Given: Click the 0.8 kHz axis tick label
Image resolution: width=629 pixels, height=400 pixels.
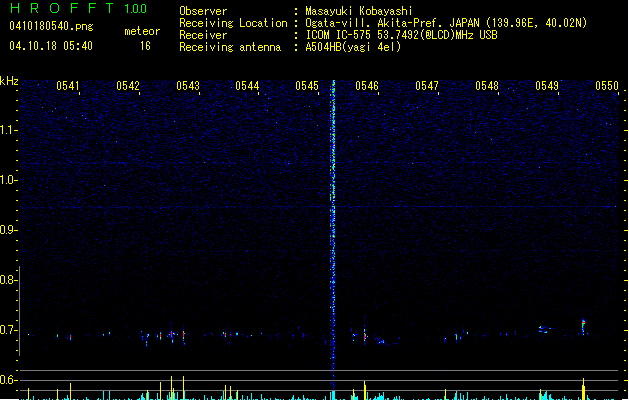Looking at the screenshot, I should (x=8, y=280).
